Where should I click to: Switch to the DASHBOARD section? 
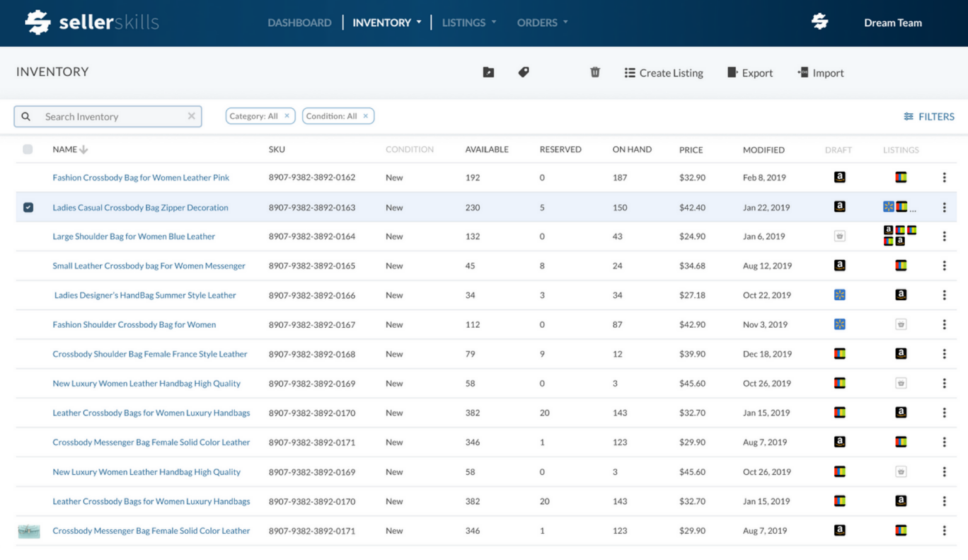pos(299,23)
